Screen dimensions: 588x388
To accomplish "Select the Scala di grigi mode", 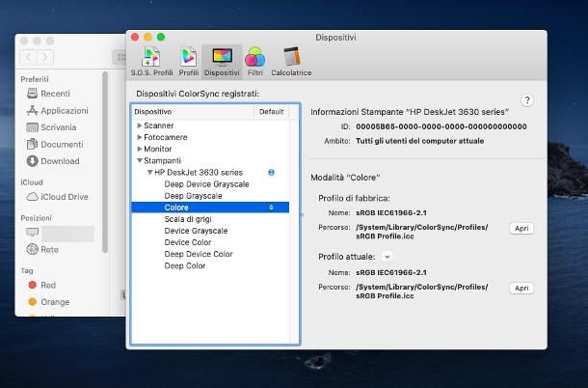I will click(188, 219).
